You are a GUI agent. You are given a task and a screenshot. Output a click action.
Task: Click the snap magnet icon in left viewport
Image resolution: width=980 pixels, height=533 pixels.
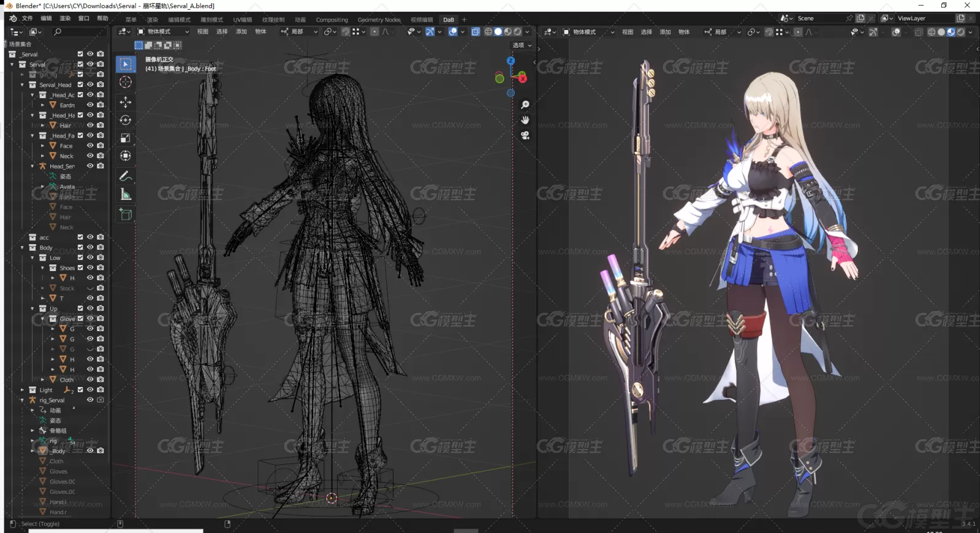(346, 32)
